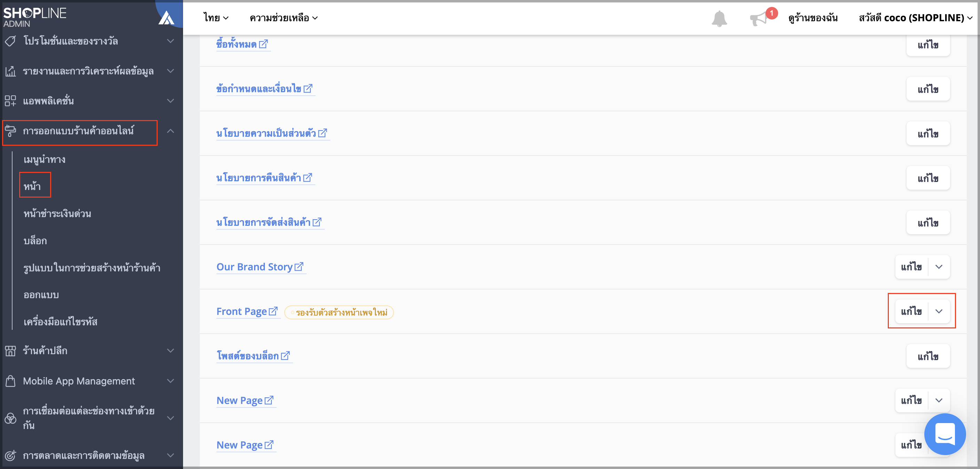Click external link icon beside นโยบายการจัดส่งสินค้า
This screenshot has width=980, height=469.
[317, 222]
